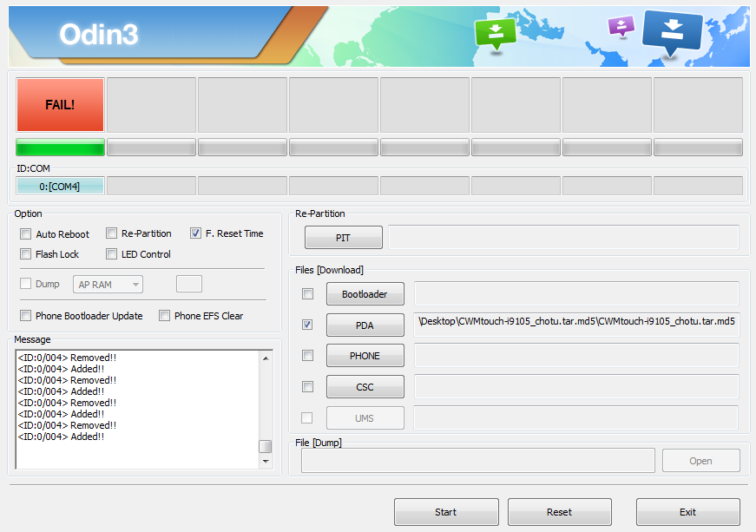Tick the LED Control checkbox

[x=111, y=254]
